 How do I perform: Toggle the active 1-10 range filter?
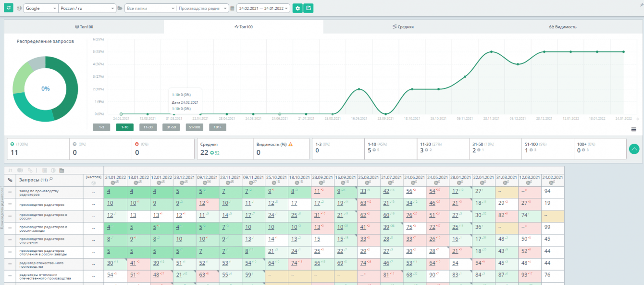click(124, 127)
